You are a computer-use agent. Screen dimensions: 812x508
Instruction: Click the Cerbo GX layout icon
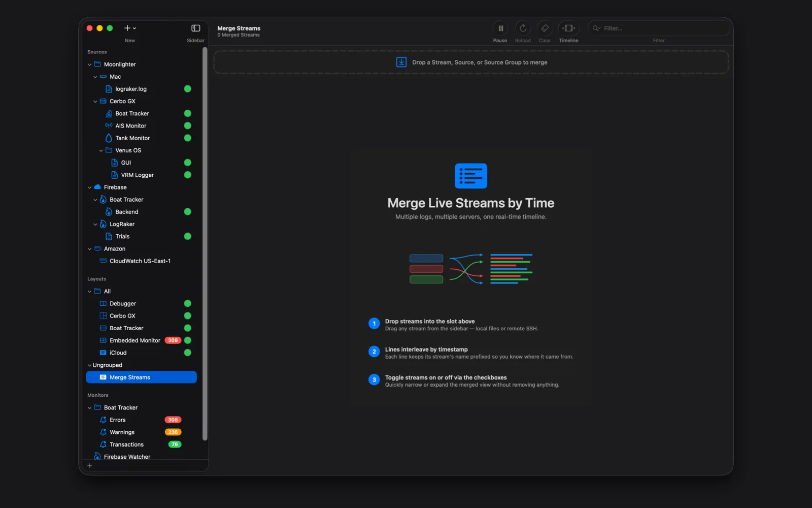[103, 315]
